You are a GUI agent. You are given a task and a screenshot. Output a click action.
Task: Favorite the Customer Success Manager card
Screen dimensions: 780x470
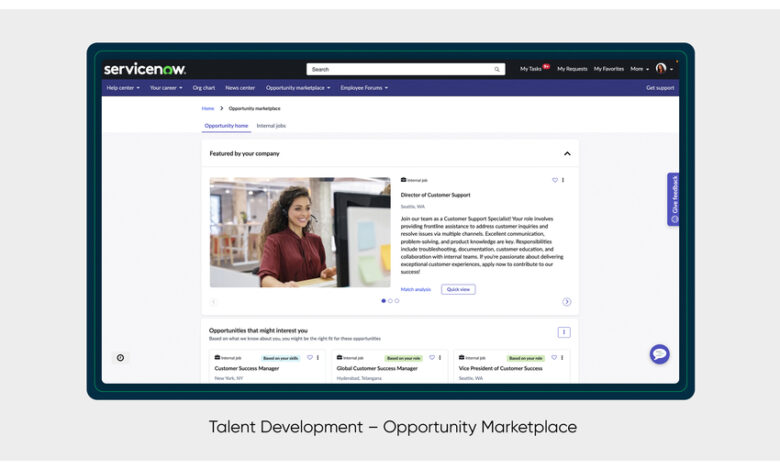coord(309,358)
